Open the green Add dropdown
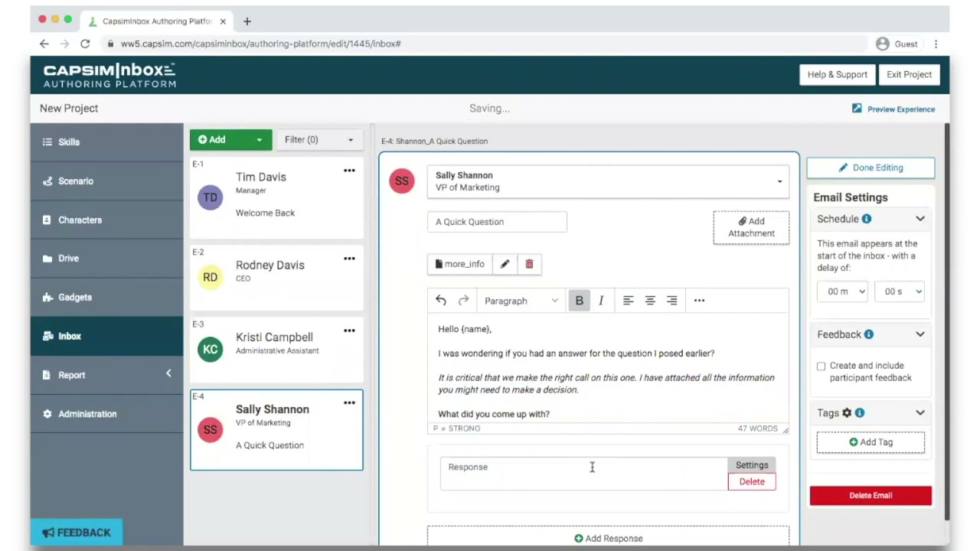 coord(230,139)
